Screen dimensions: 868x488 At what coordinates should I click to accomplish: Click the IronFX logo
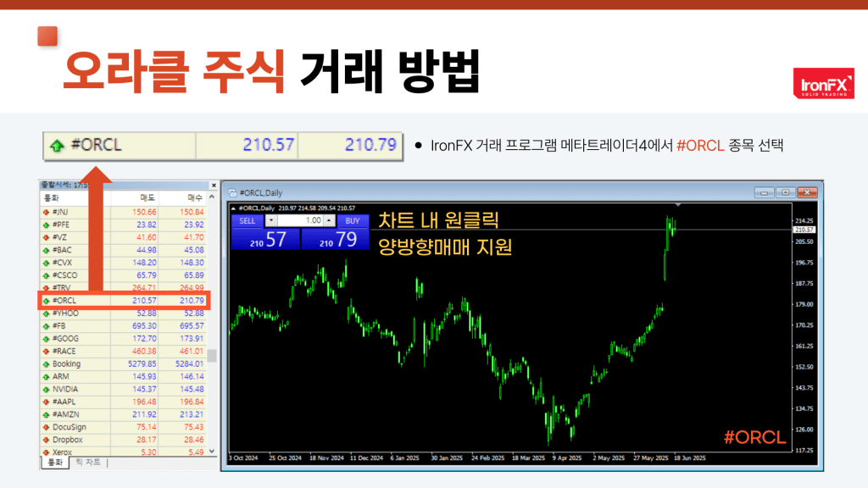[824, 84]
